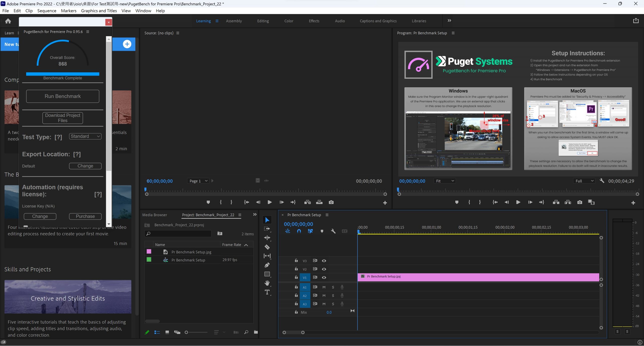This screenshot has height=346, width=644.
Task: Open the Sequence menu
Action: 47,11
